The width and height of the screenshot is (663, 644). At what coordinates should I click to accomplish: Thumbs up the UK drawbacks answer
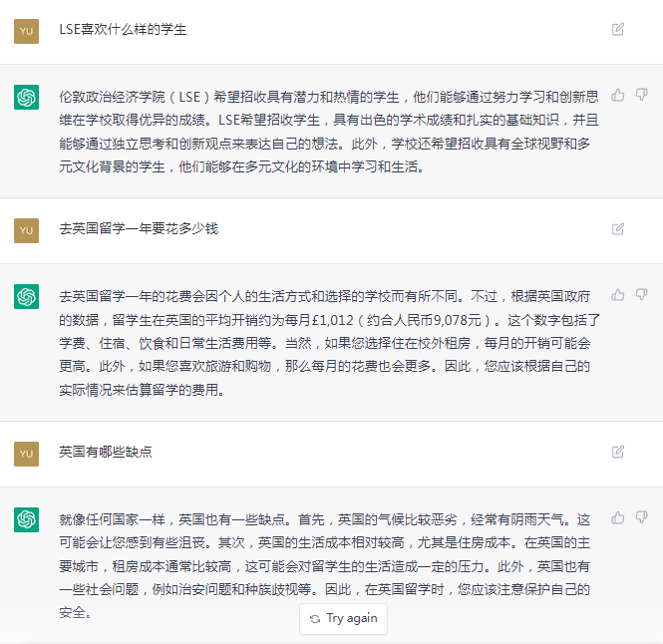[618, 517]
